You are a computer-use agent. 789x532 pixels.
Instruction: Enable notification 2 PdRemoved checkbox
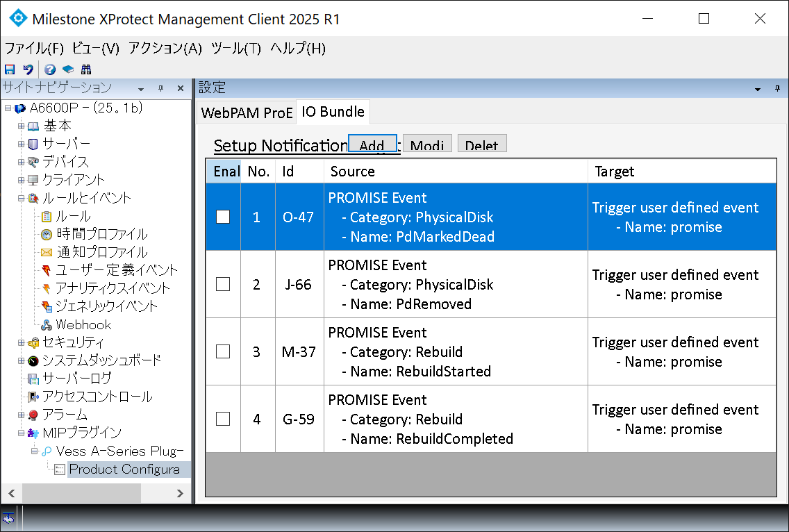click(223, 284)
